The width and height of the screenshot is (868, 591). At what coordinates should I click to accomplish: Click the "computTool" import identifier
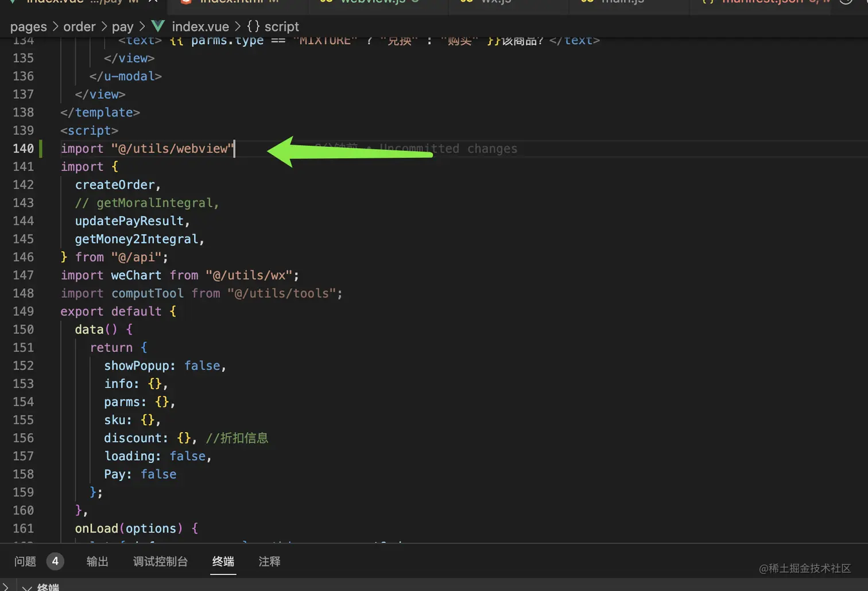pos(148,293)
